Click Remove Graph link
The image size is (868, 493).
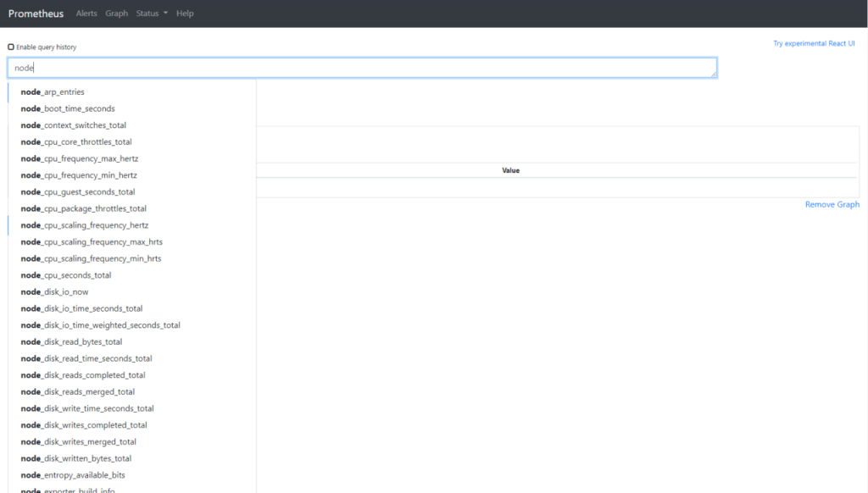[x=832, y=204]
